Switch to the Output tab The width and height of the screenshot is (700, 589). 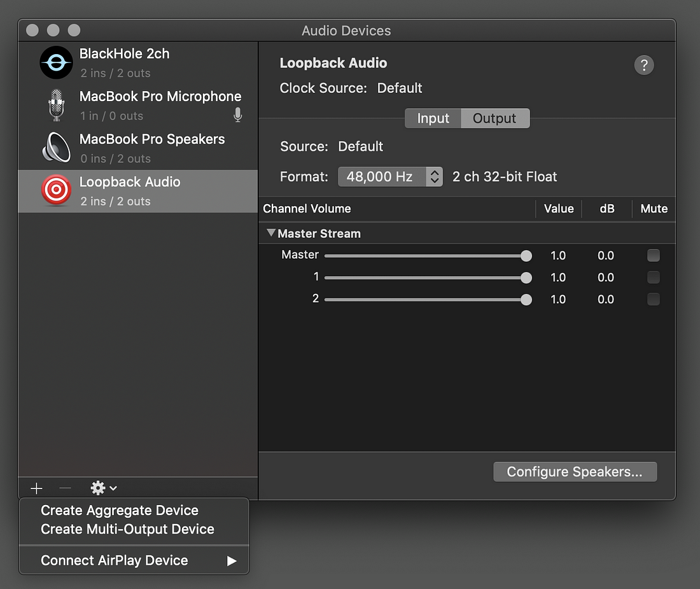point(495,118)
